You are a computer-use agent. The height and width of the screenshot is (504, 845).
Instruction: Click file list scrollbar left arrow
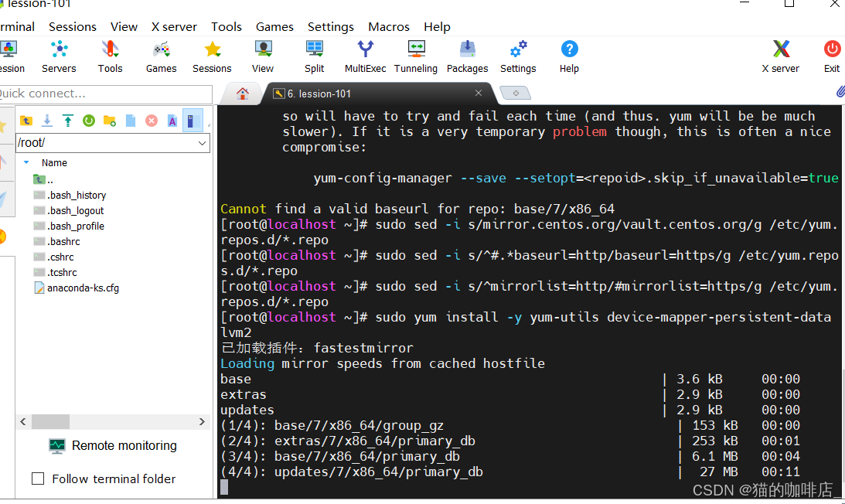23,421
